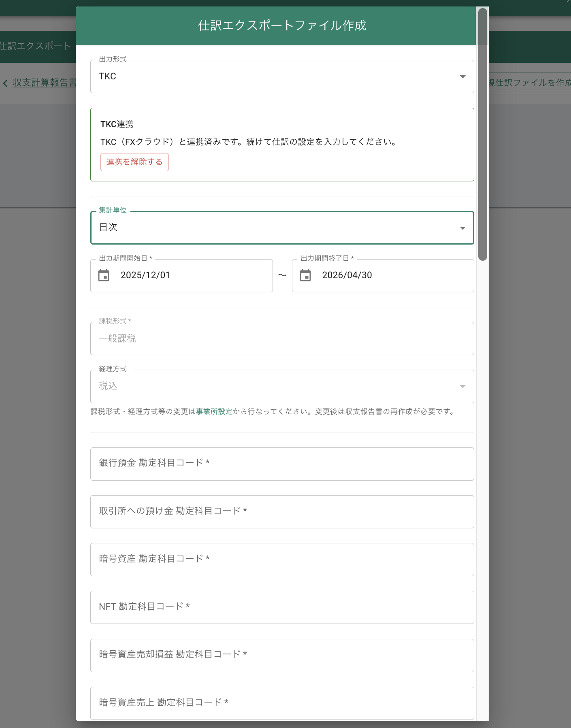This screenshot has height=728, width=571.
Task: Click the TKC連携 heading text
Action: pos(117,124)
